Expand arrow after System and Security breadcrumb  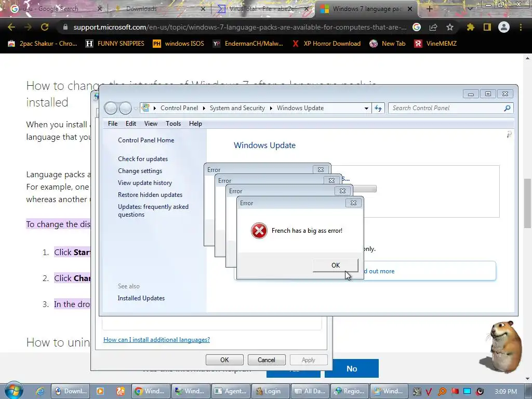click(x=271, y=108)
